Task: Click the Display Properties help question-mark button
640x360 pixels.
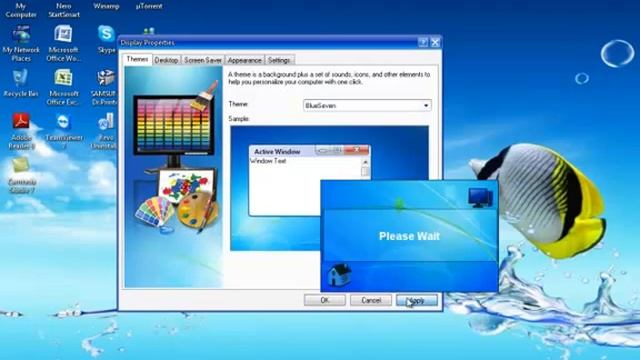Action: point(423,42)
